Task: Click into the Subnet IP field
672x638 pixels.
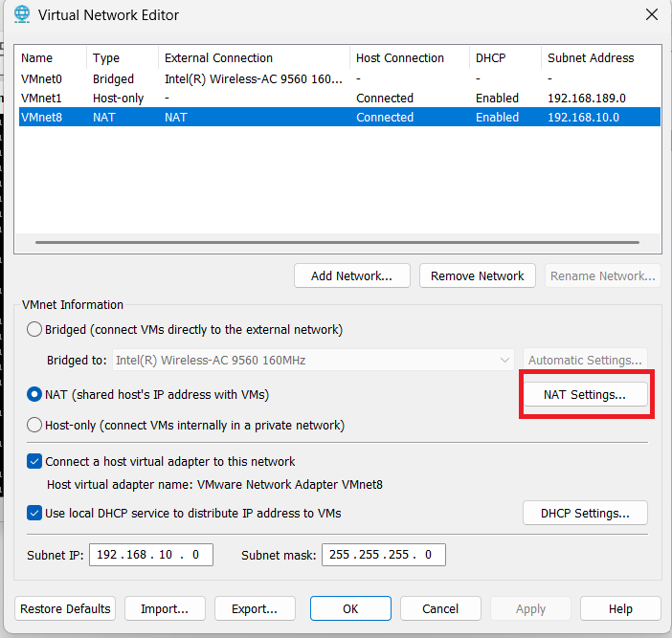Action: point(150,555)
